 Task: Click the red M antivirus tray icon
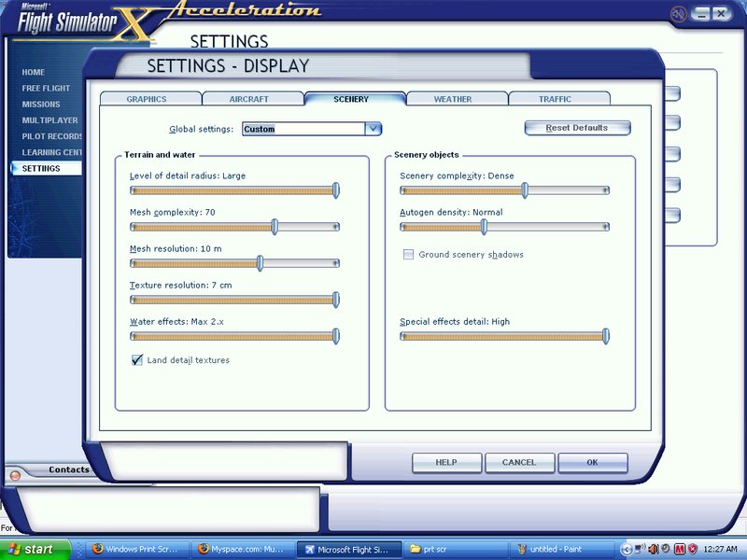point(681,549)
